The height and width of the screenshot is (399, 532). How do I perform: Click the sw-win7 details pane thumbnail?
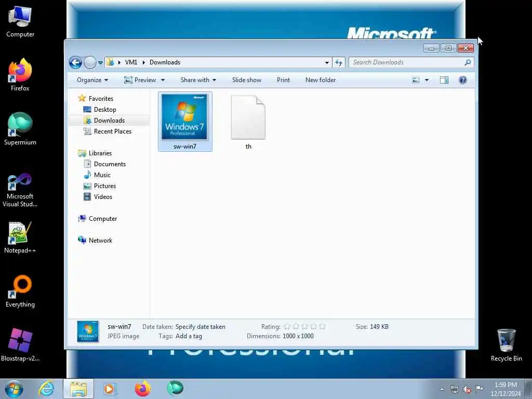[x=88, y=331]
